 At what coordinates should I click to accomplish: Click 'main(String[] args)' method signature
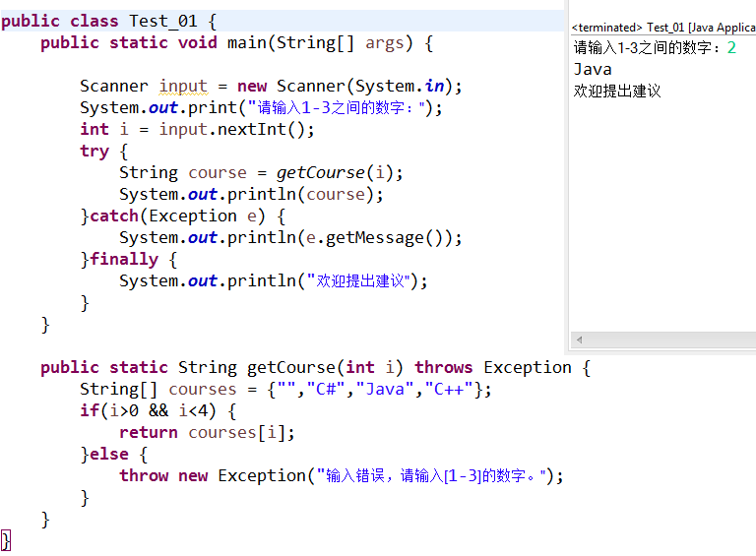tap(320, 43)
